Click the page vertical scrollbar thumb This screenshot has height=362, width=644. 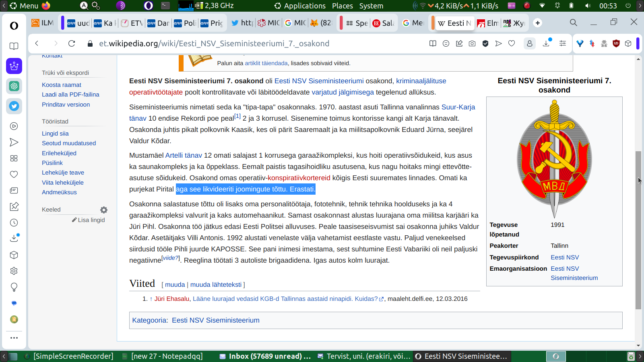pyautogui.click(x=638, y=230)
